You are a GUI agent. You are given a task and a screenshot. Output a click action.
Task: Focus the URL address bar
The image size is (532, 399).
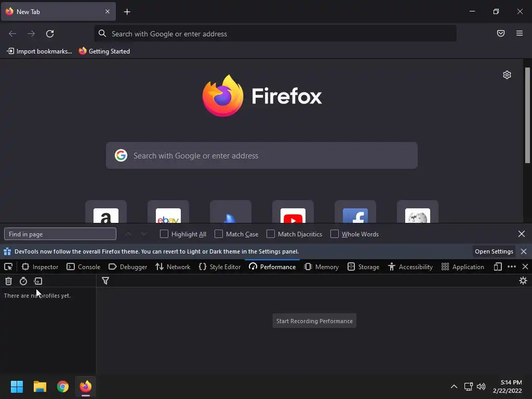275,34
